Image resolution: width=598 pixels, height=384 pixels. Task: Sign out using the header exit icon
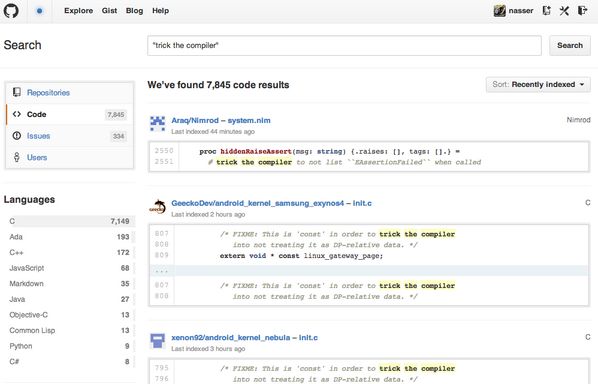[582, 11]
